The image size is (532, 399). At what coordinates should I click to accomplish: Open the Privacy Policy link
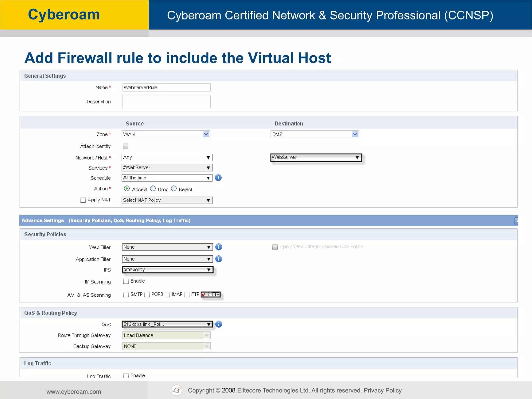[x=383, y=390]
